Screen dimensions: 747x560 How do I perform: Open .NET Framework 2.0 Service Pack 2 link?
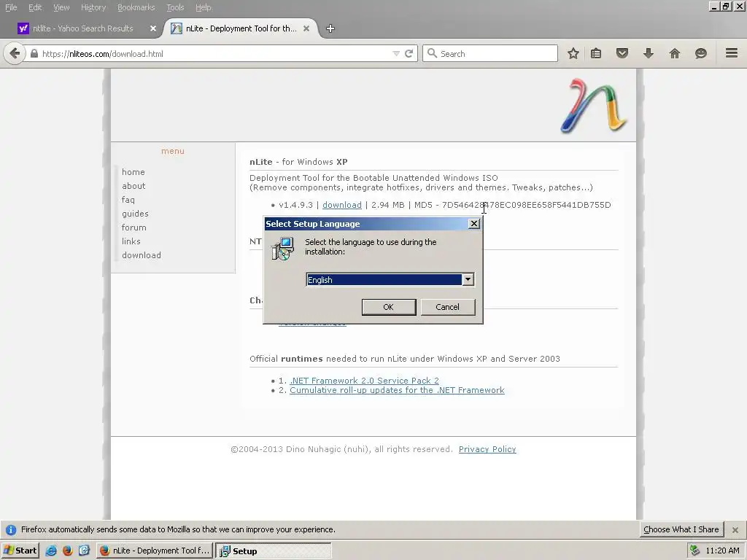point(365,381)
